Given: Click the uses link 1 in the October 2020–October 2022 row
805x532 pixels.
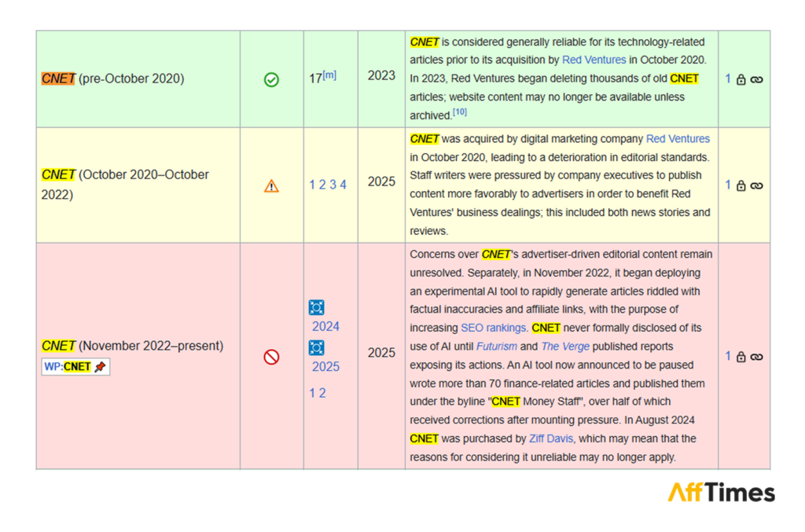Looking at the screenshot, I should tap(727, 185).
